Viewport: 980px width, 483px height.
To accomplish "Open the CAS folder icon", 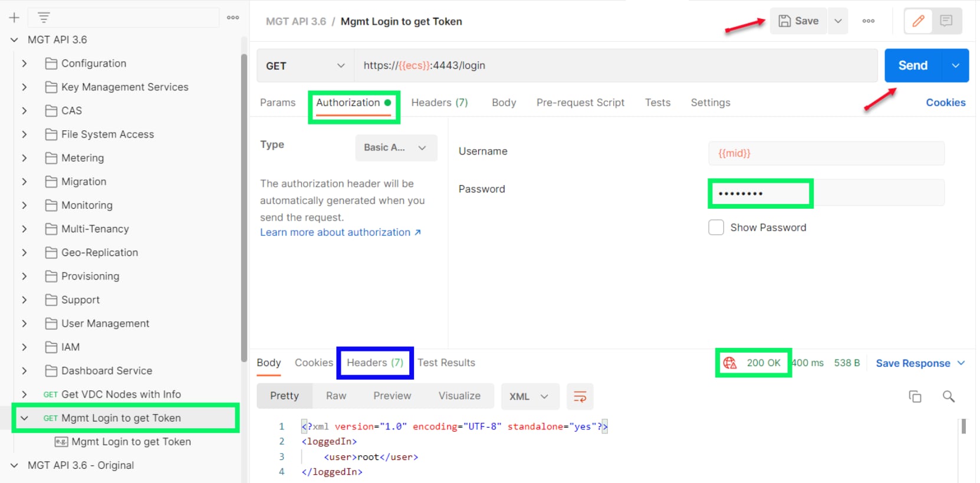I will click(51, 111).
